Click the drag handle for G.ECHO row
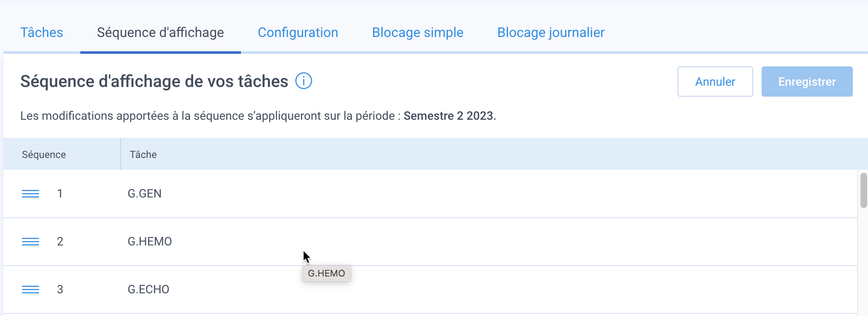This screenshot has width=868, height=316. click(x=30, y=290)
